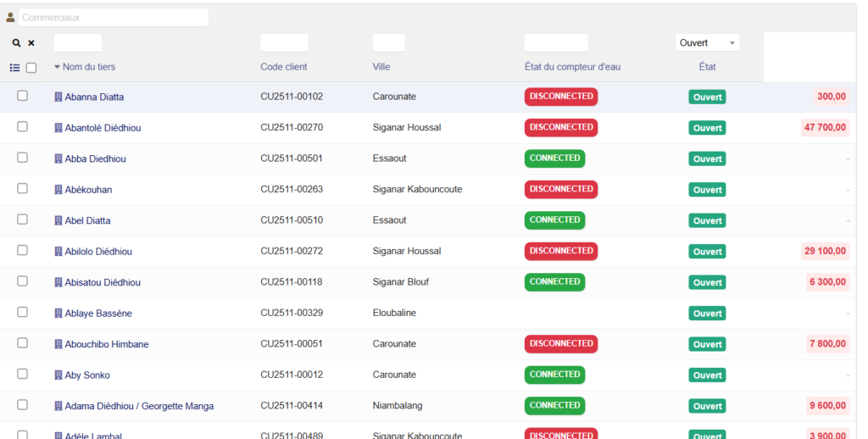
Task: Click the building icon beside Abel Diatta
Action: pyautogui.click(x=58, y=221)
